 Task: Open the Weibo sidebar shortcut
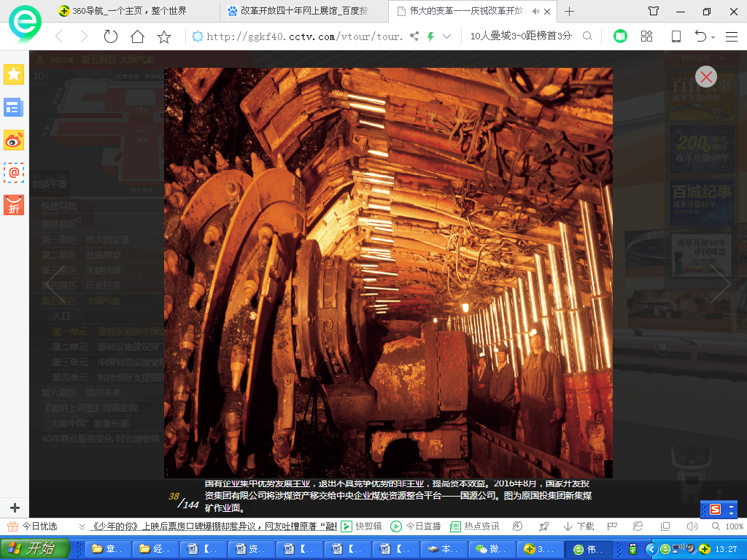click(14, 139)
